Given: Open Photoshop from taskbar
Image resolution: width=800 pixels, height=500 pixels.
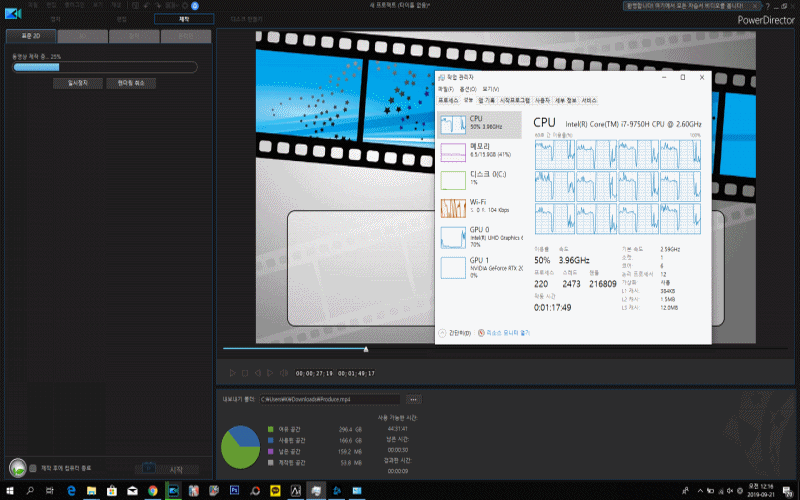Looking at the screenshot, I should point(234,491).
